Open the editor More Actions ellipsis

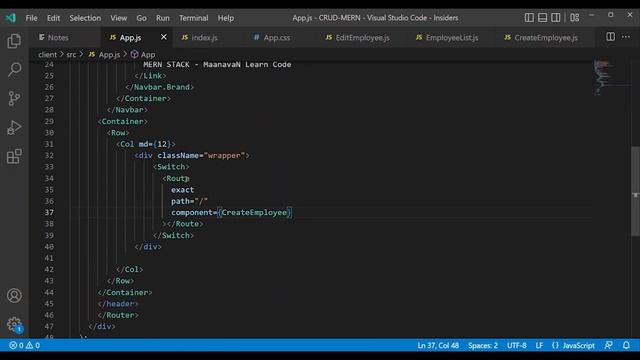coord(626,37)
